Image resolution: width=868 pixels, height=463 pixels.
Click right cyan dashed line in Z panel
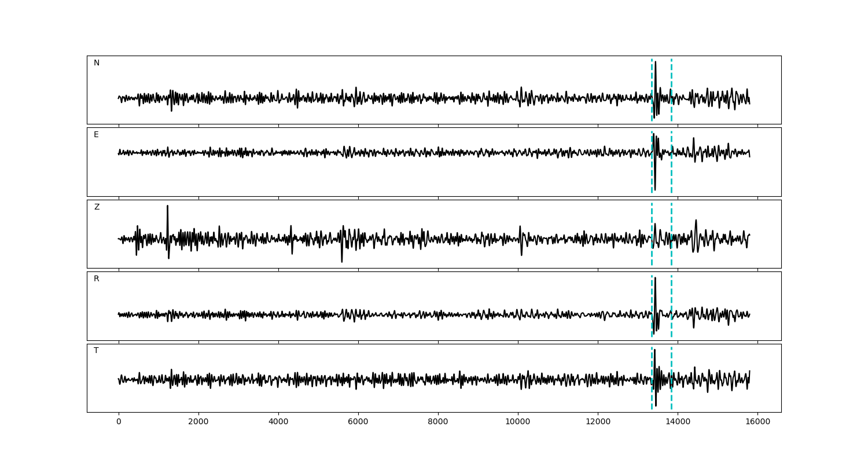pyautogui.click(x=671, y=255)
